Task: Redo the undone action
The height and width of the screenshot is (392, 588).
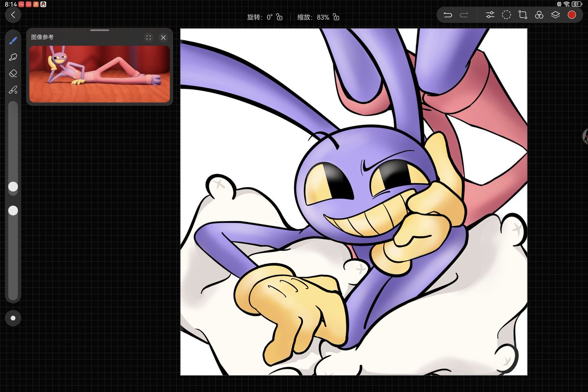Action: (x=464, y=15)
